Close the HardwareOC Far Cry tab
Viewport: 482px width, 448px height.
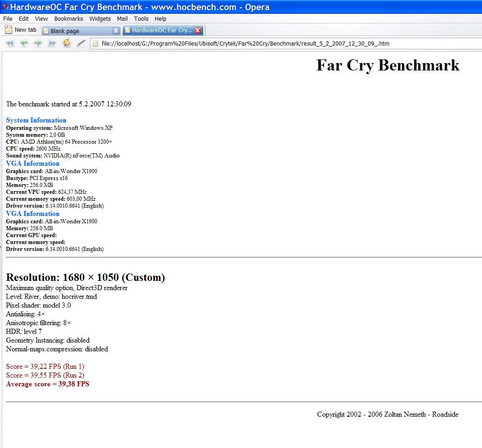[x=198, y=30]
